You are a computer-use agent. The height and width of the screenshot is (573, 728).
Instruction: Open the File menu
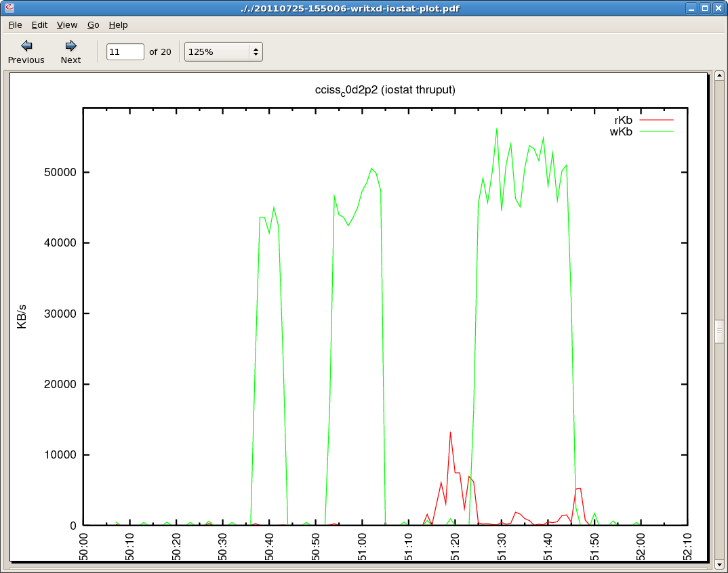[x=15, y=25]
